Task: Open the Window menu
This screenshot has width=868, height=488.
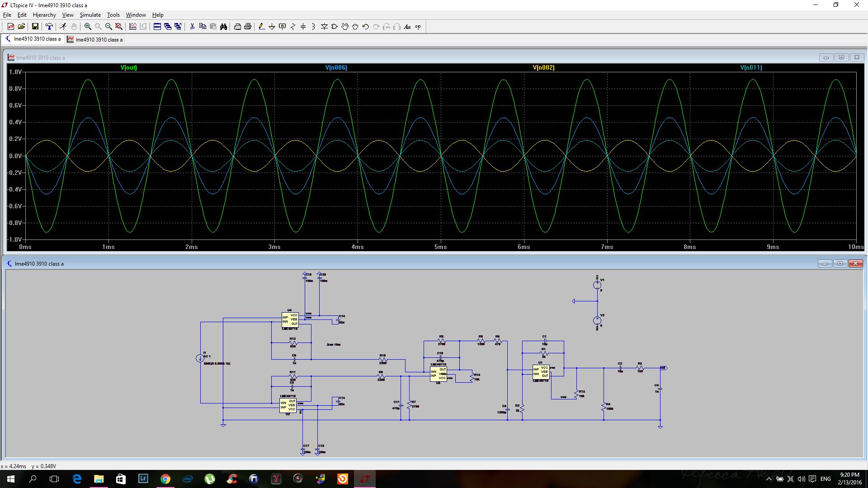Action: 136,15
